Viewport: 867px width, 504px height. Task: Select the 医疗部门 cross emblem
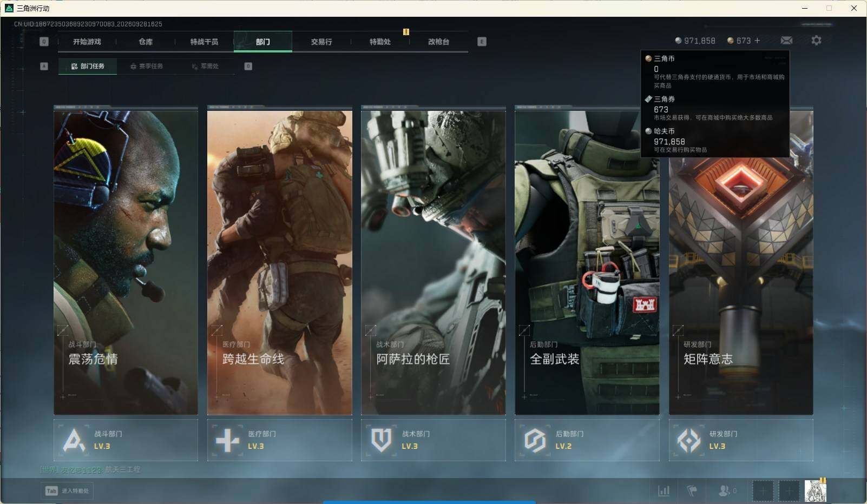(227, 440)
